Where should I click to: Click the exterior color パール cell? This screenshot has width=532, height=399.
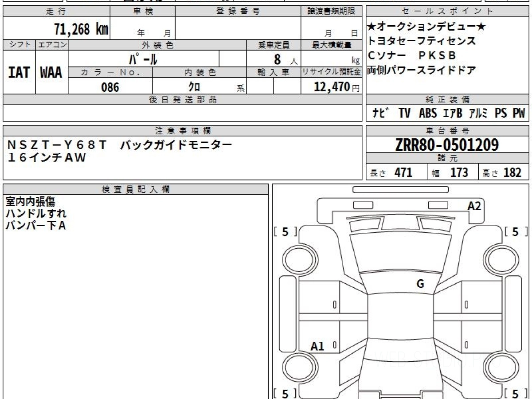(143, 59)
